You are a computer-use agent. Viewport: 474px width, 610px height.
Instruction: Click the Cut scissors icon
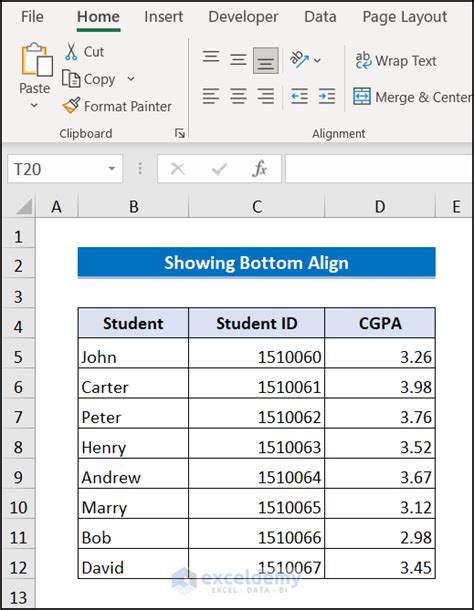click(x=71, y=51)
